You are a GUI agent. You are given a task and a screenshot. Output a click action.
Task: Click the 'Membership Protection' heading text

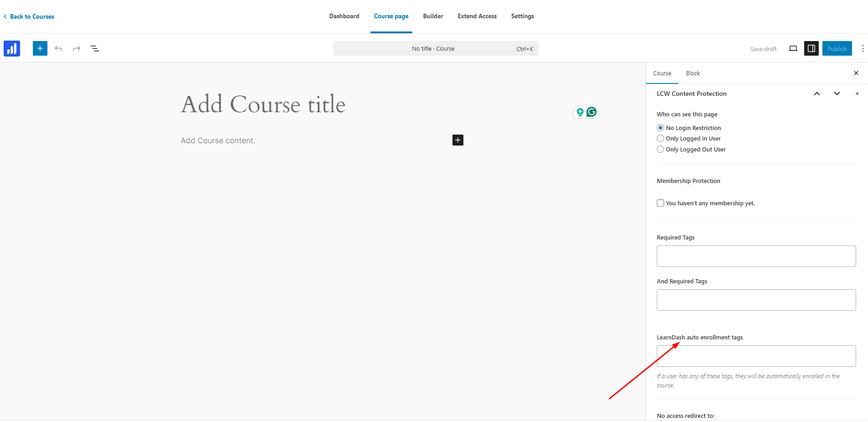pyautogui.click(x=688, y=181)
